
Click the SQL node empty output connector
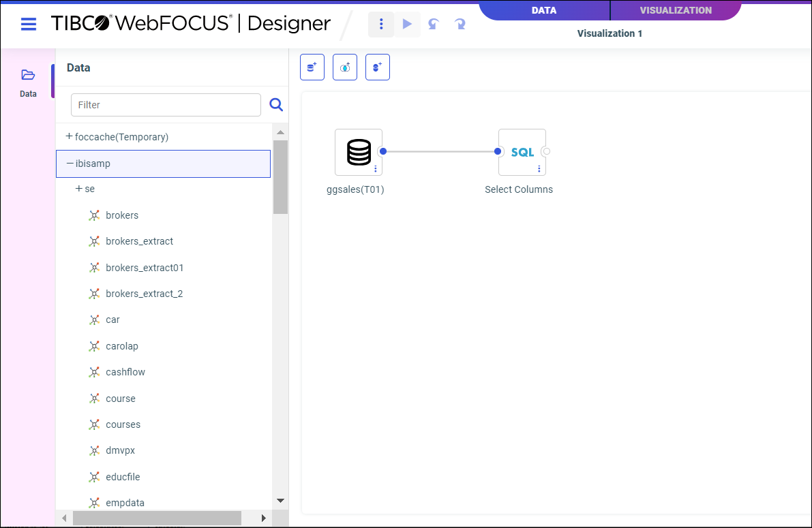546,151
